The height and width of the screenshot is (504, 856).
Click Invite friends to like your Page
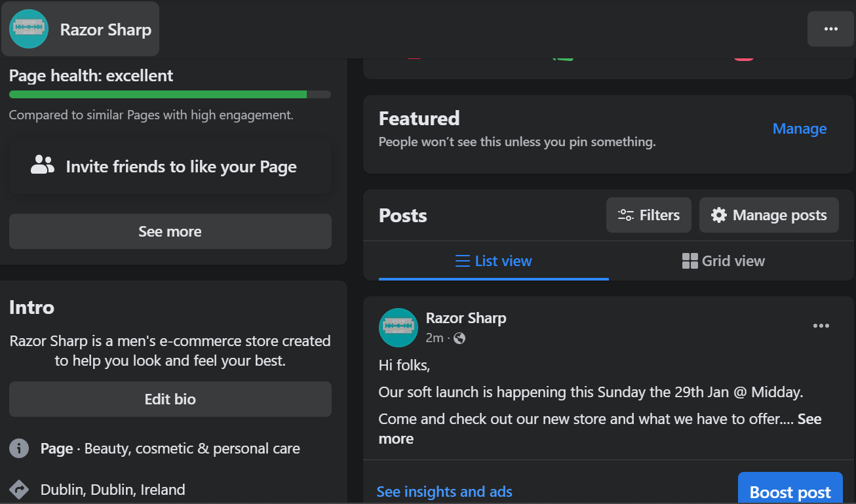tap(170, 166)
